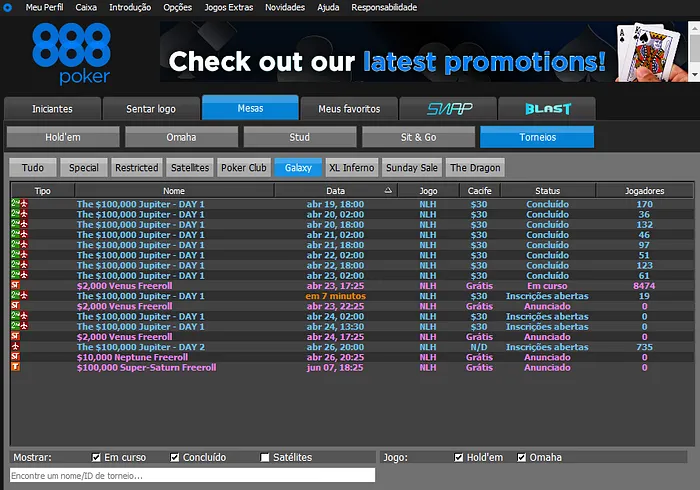The height and width of the screenshot is (490, 700).
Task: Enable the Satélites checkbox
Action: (265, 457)
